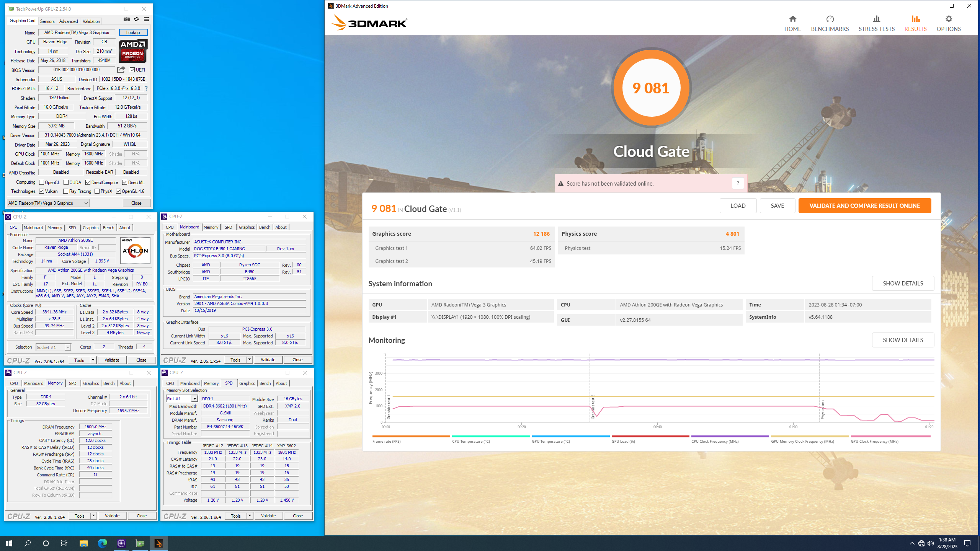This screenshot has width=980, height=551.
Task: Toggle the OpenGL 4.6 checkbox
Action: tap(118, 191)
